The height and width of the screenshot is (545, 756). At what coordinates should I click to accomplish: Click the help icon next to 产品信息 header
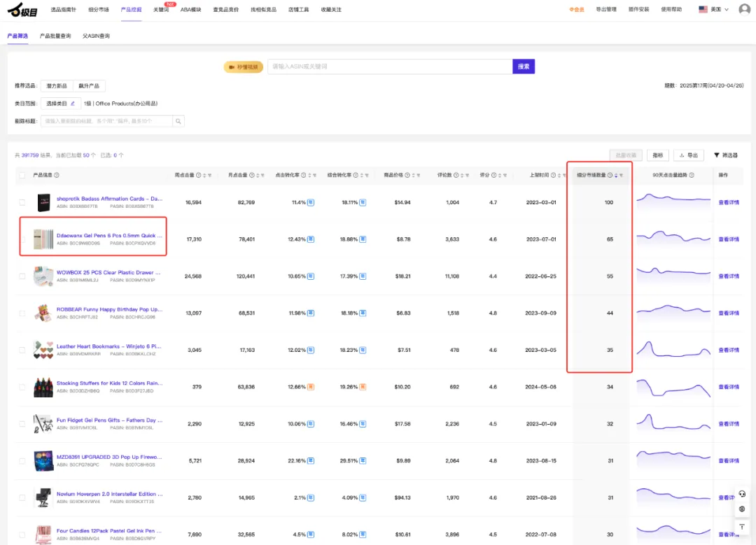click(x=57, y=176)
